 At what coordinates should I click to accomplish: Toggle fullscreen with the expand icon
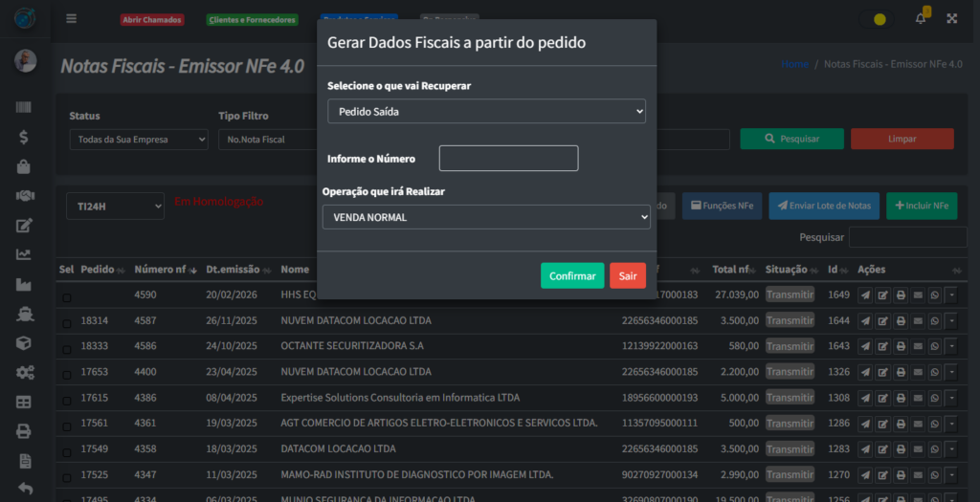tap(952, 18)
